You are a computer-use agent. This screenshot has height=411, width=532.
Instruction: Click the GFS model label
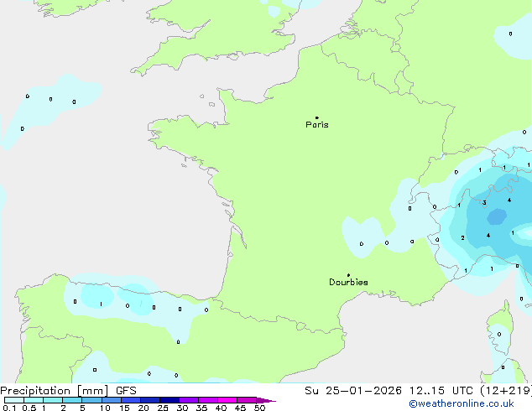pos(126,391)
